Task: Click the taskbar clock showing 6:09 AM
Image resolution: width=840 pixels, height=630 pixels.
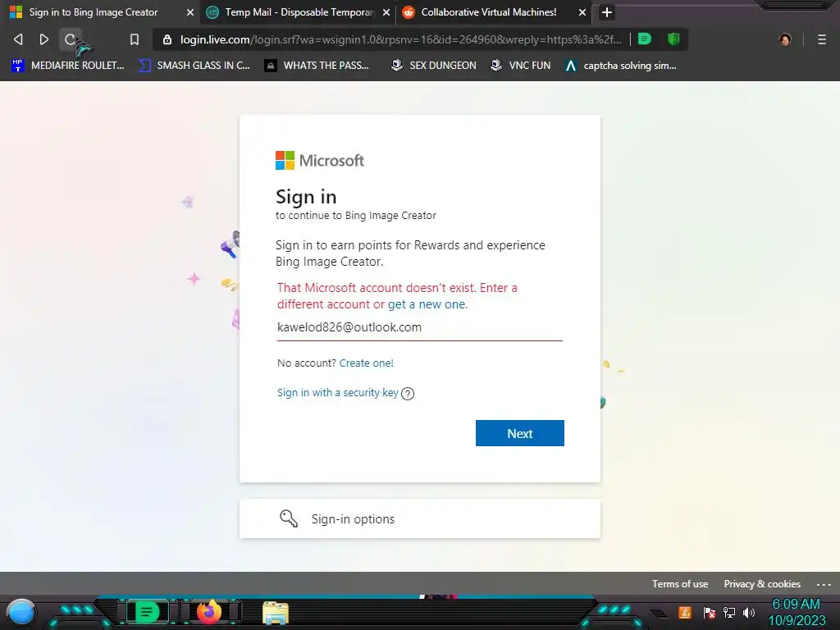Action: [x=797, y=612]
